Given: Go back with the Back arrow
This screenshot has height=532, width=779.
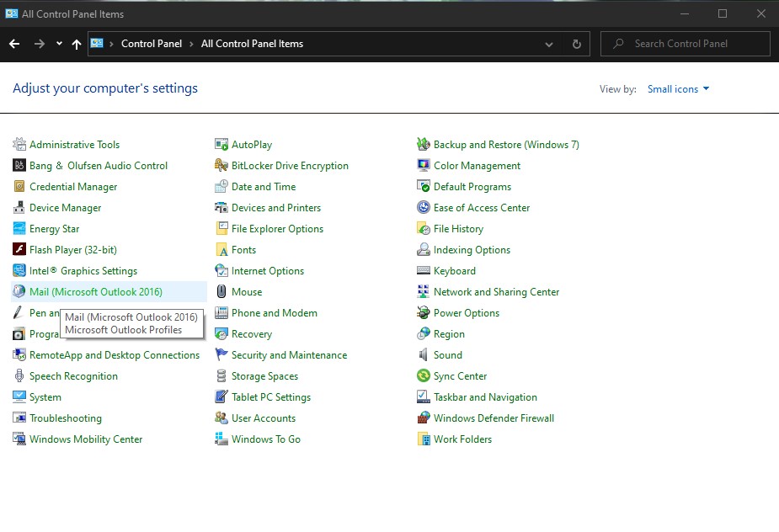Looking at the screenshot, I should (x=14, y=44).
